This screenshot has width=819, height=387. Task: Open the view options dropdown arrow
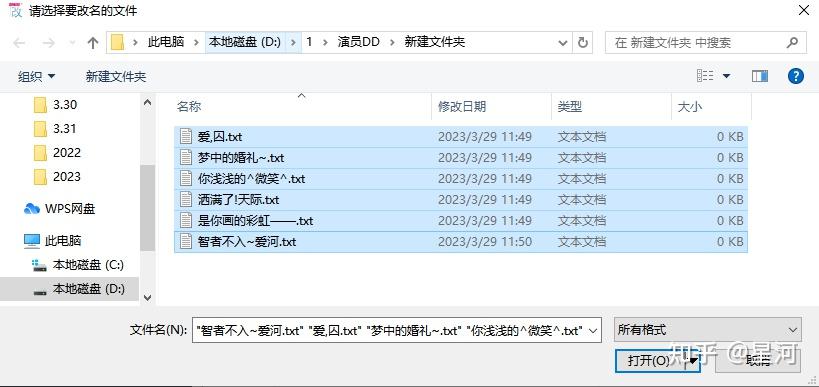pyautogui.click(x=726, y=77)
